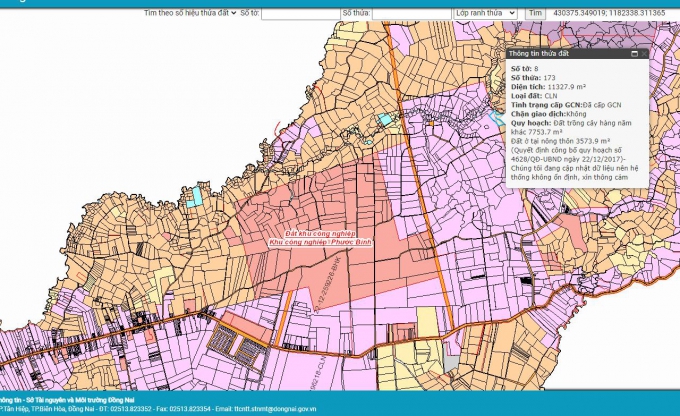Expand the "Lớp ranh thửa" layer dropdown

[484, 13]
